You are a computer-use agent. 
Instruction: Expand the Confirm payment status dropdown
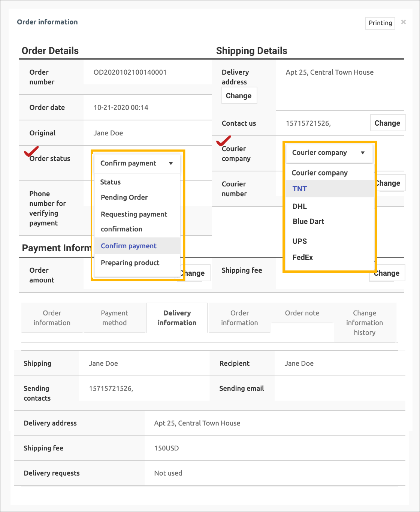pos(137,163)
